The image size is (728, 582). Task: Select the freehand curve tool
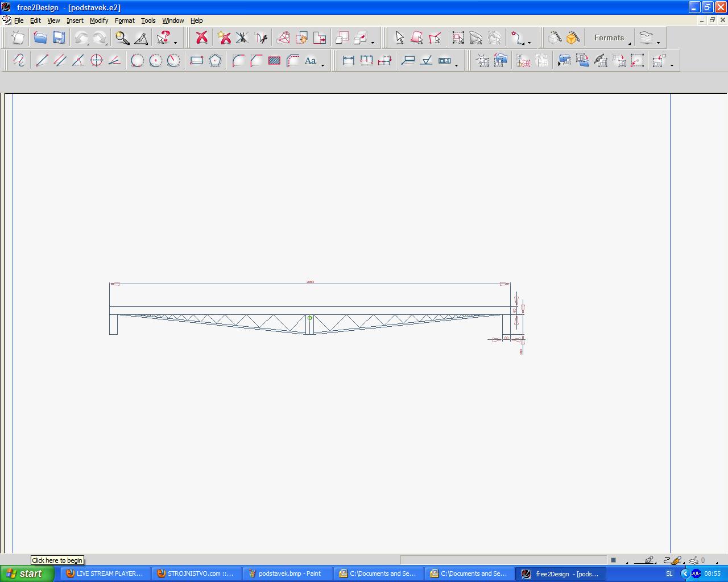pyautogui.click(x=19, y=60)
